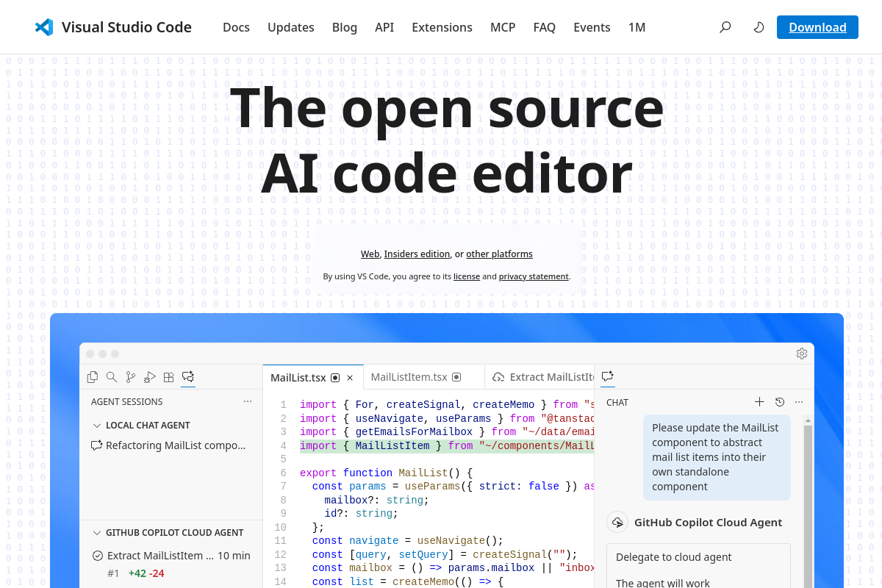The width and height of the screenshot is (882, 588).
Task: Open the Explorer view in the activity bar
Action: point(93,376)
